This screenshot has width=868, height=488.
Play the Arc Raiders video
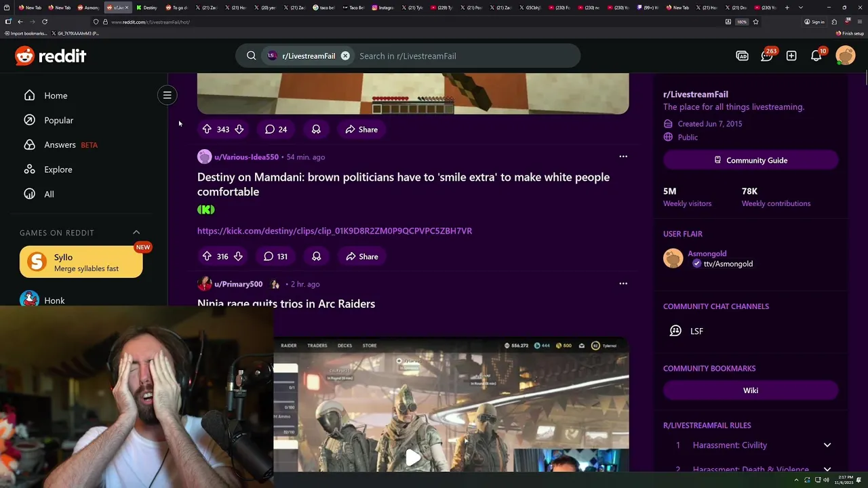click(413, 457)
